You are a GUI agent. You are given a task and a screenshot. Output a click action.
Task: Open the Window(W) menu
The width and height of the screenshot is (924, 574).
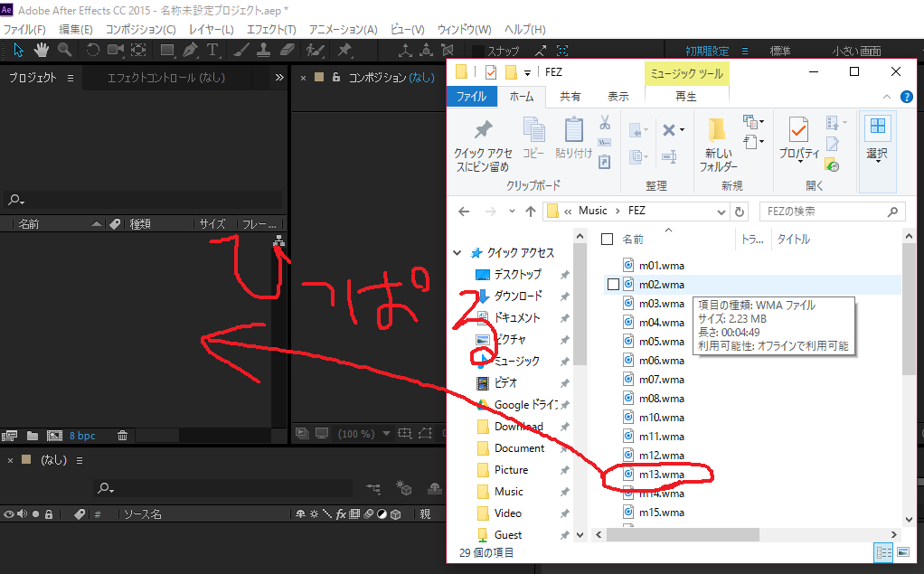[465, 30]
